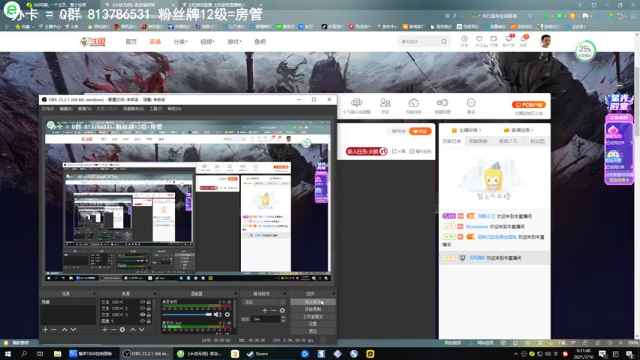Remove scene transition with minus icon
The image size is (640, 360).
(273, 311)
